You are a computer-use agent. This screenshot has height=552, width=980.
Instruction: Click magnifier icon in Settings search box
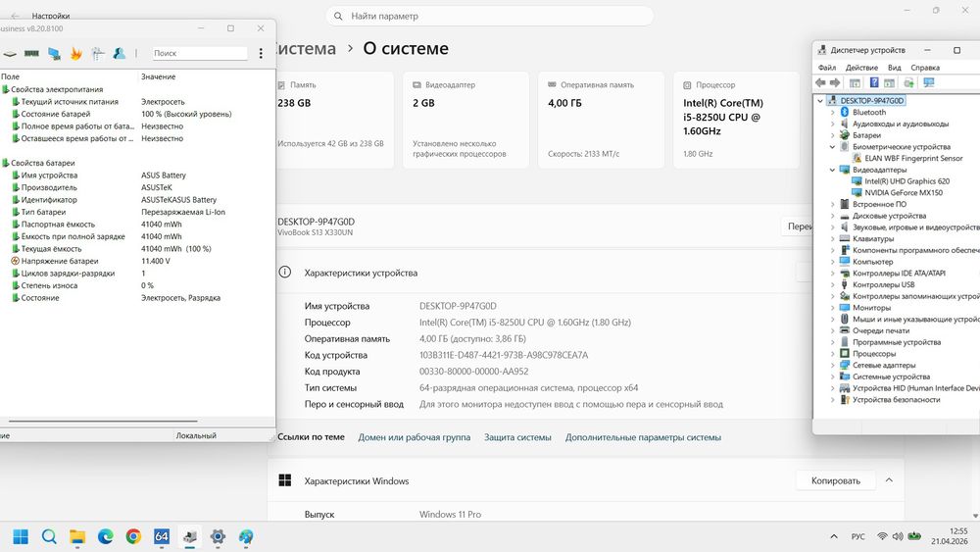[x=338, y=17]
